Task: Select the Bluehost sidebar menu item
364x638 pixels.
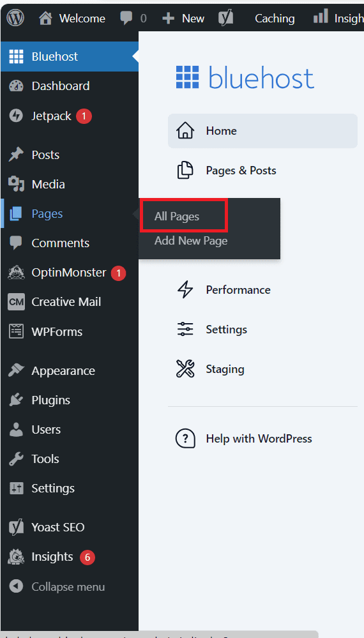Action: [x=70, y=57]
